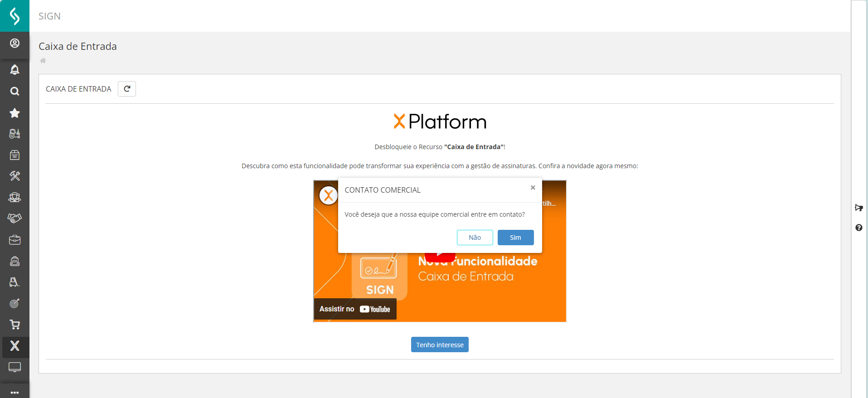Open the hammer and wrench tools icon

[x=15, y=176]
